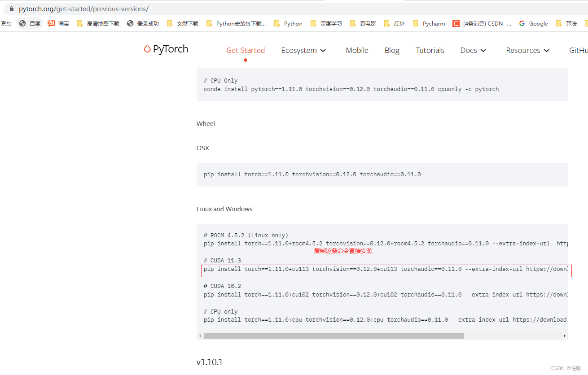Viewport: 588px width, 375px height.
Task: Click the OSX pip install command
Action: tap(312, 174)
